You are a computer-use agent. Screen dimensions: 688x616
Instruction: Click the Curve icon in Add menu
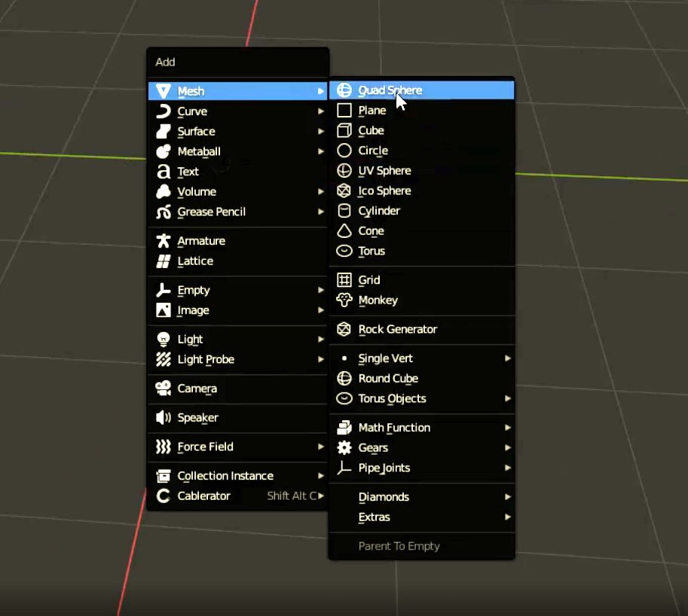164,111
